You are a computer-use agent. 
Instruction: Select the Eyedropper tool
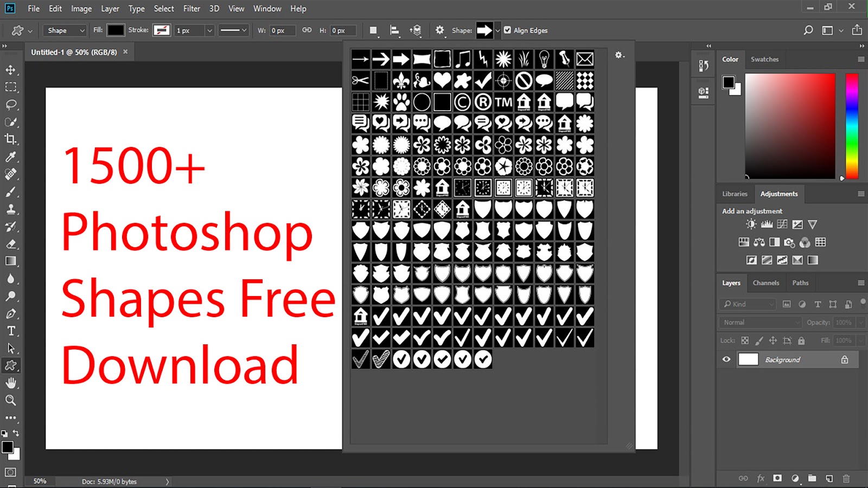10,157
